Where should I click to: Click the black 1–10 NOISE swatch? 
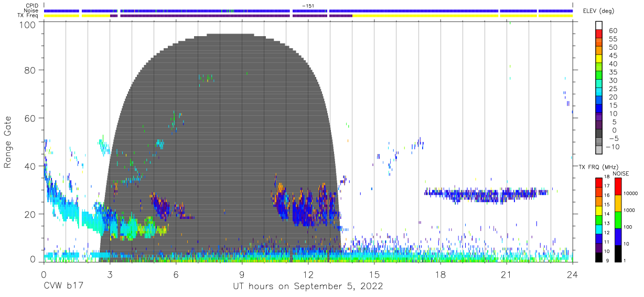click(x=618, y=254)
